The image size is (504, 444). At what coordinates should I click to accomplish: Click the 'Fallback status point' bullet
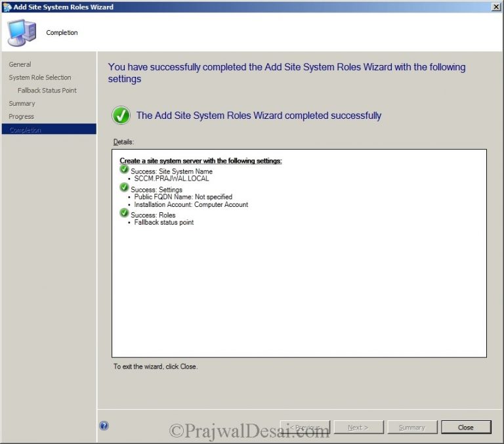click(x=163, y=222)
